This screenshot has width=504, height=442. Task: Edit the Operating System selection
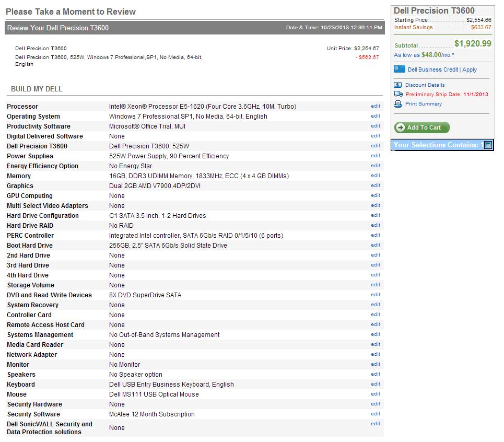coord(376,116)
